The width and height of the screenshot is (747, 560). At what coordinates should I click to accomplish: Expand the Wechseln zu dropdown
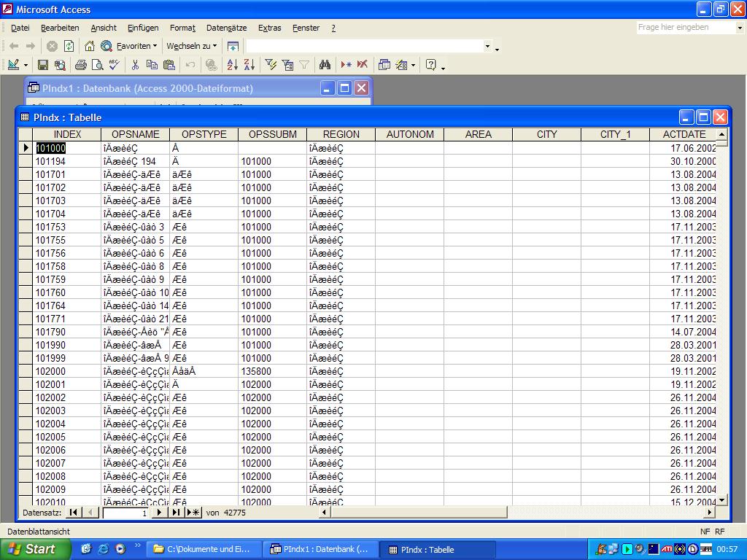[x=191, y=46]
